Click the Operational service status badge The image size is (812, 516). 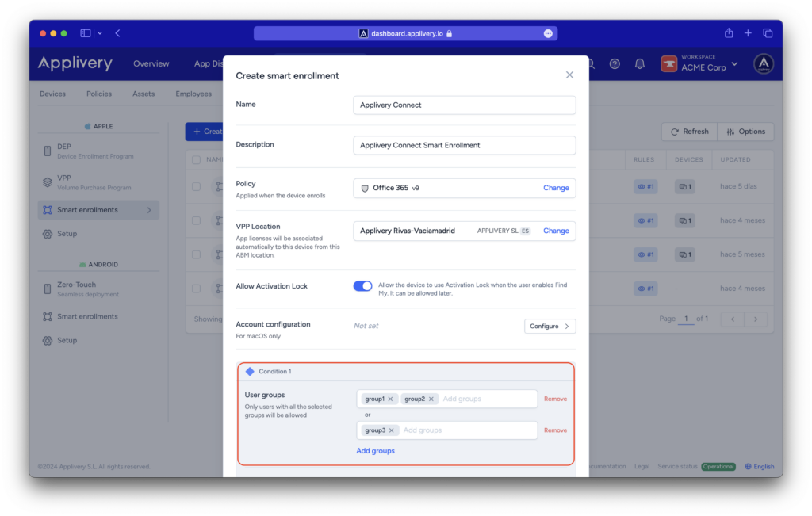(718, 467)
